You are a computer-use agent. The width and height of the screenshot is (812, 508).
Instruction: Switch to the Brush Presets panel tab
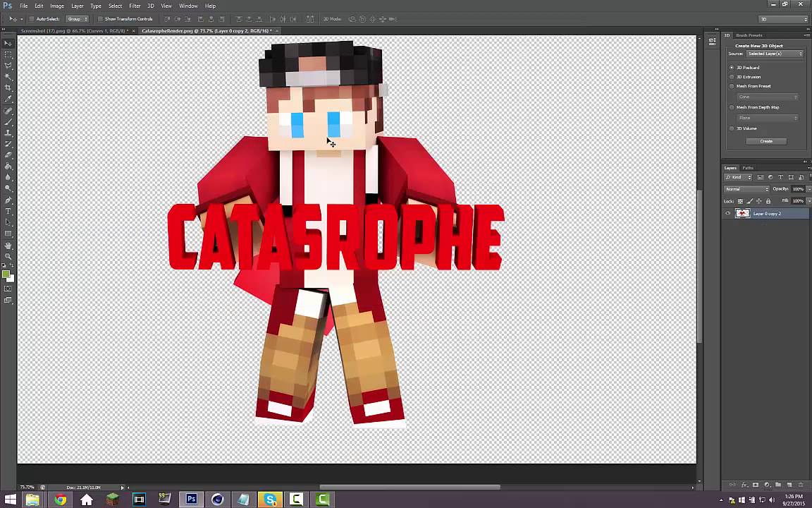[749, 35]
